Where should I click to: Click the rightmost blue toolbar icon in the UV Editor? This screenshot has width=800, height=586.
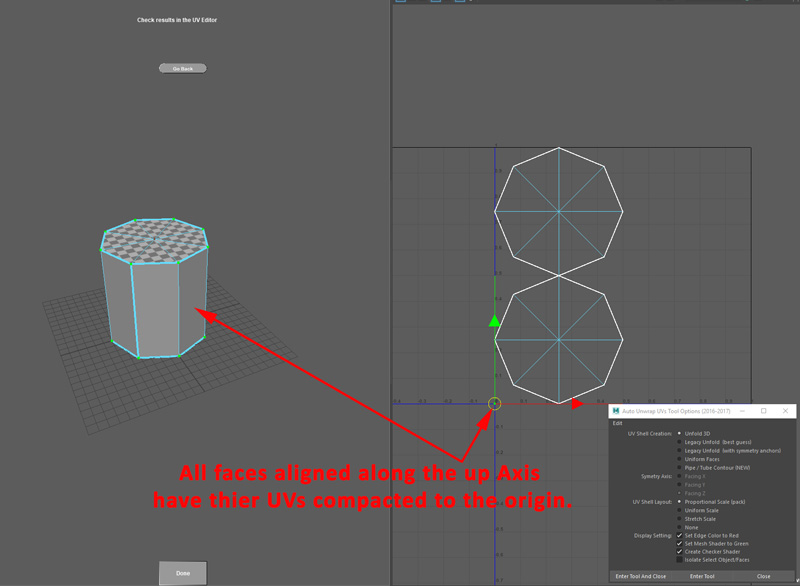[x=460, y=3]
